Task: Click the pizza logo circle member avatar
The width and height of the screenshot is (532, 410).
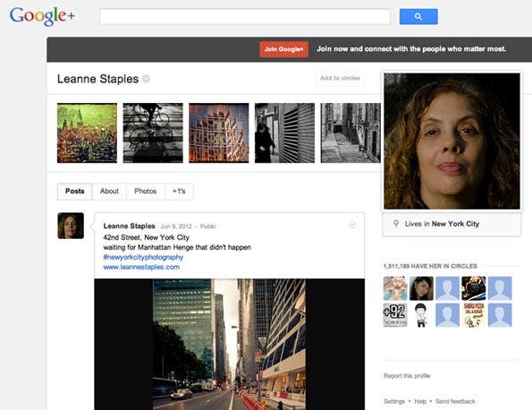Action: coord(474,315)
